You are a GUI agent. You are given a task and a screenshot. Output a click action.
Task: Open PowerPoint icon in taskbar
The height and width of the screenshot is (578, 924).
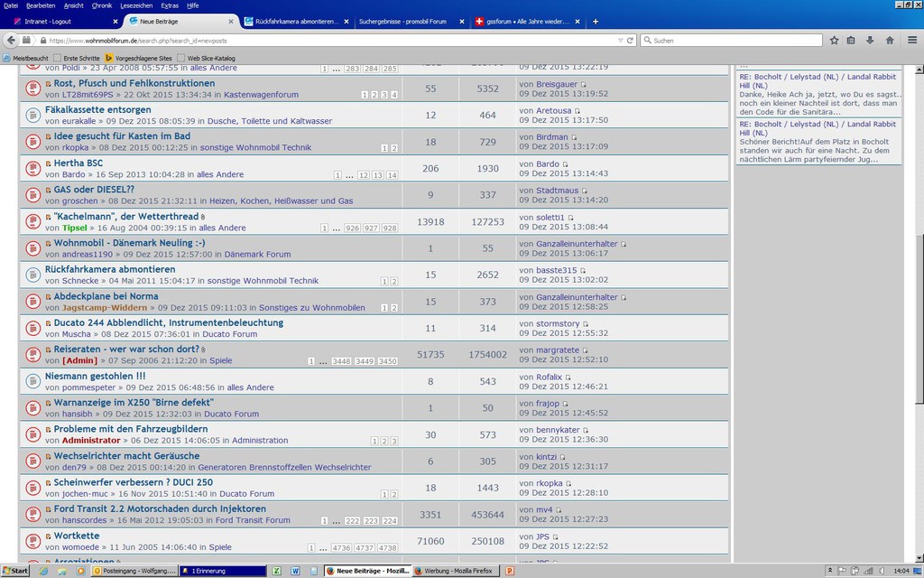click(x=511, y=571)
